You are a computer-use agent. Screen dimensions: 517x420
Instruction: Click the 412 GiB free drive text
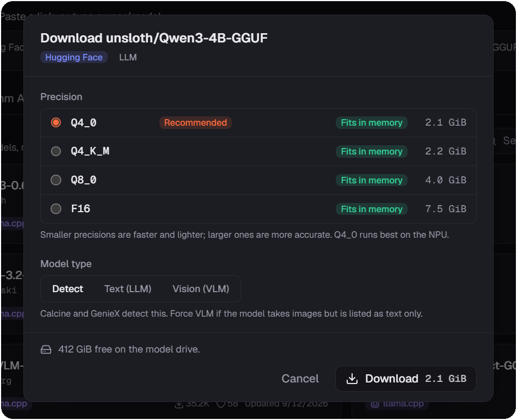point(129,349)
